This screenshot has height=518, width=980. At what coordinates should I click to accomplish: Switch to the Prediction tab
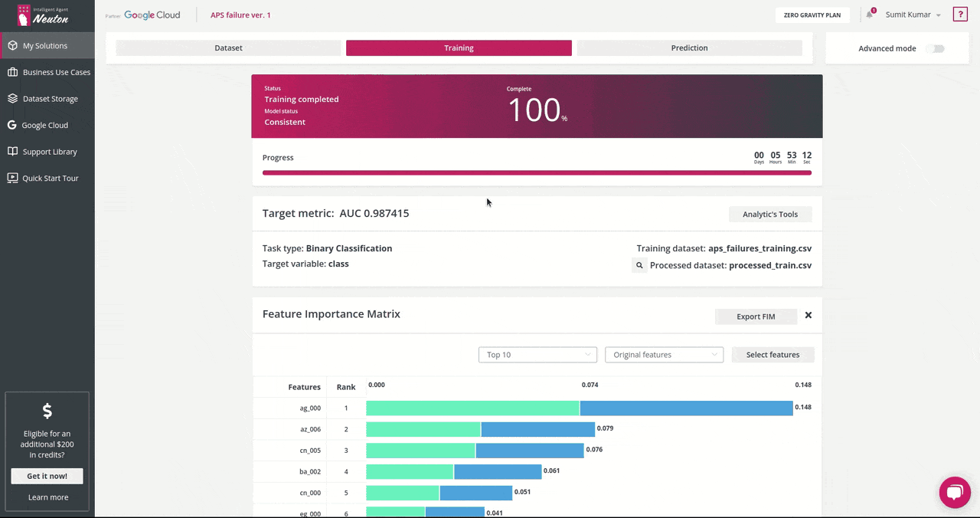pos(689,48)
